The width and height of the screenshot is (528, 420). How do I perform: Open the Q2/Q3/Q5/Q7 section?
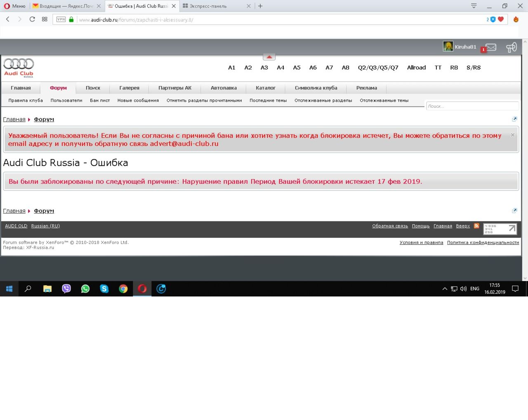point(378,68)
